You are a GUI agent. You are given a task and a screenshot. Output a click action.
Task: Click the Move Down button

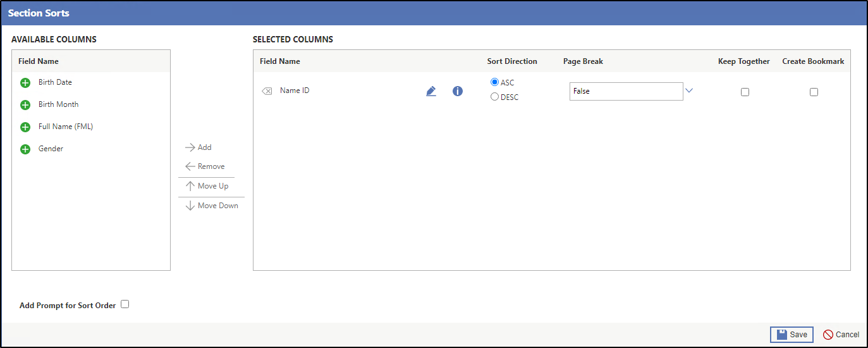(x=212, y=206)
